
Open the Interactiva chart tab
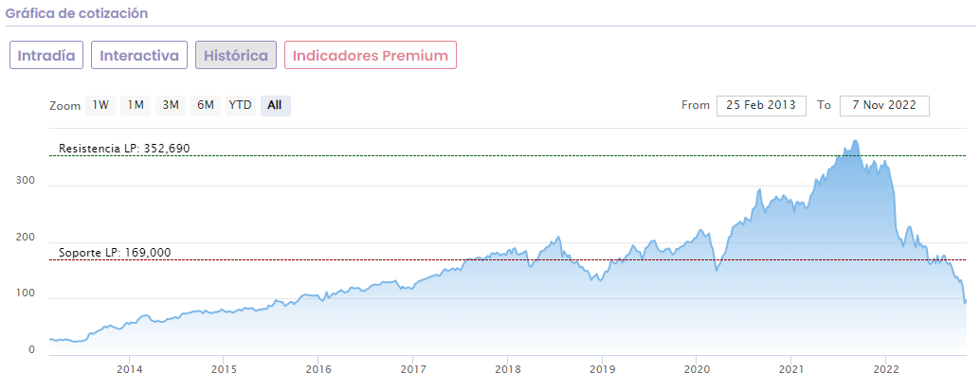click(x=139, y=55)
